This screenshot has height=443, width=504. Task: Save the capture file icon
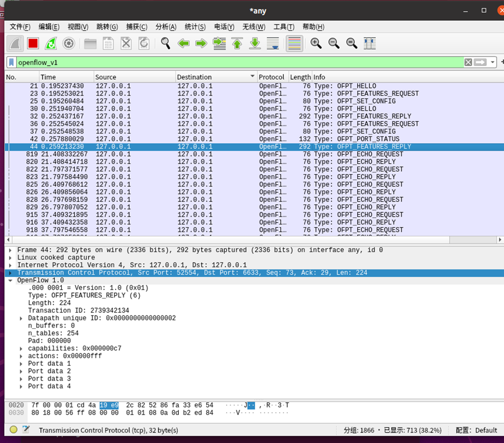pyautogui.click(x=108, y=43)
